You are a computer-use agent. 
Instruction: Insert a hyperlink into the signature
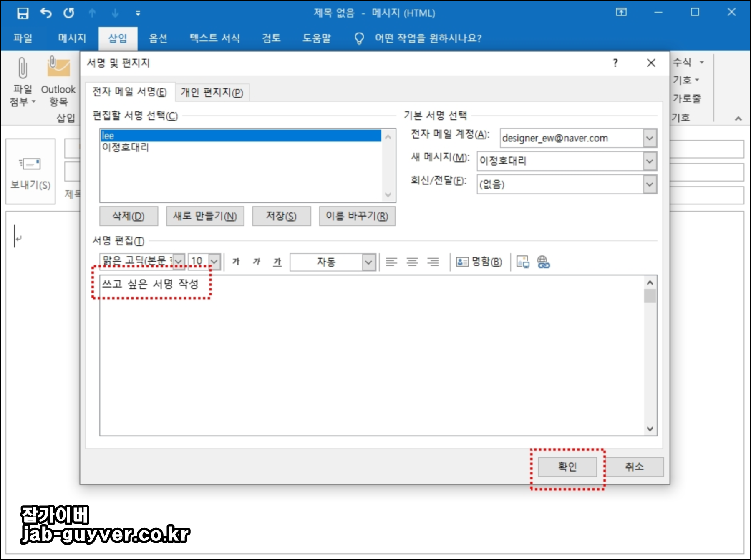(542, 262)
